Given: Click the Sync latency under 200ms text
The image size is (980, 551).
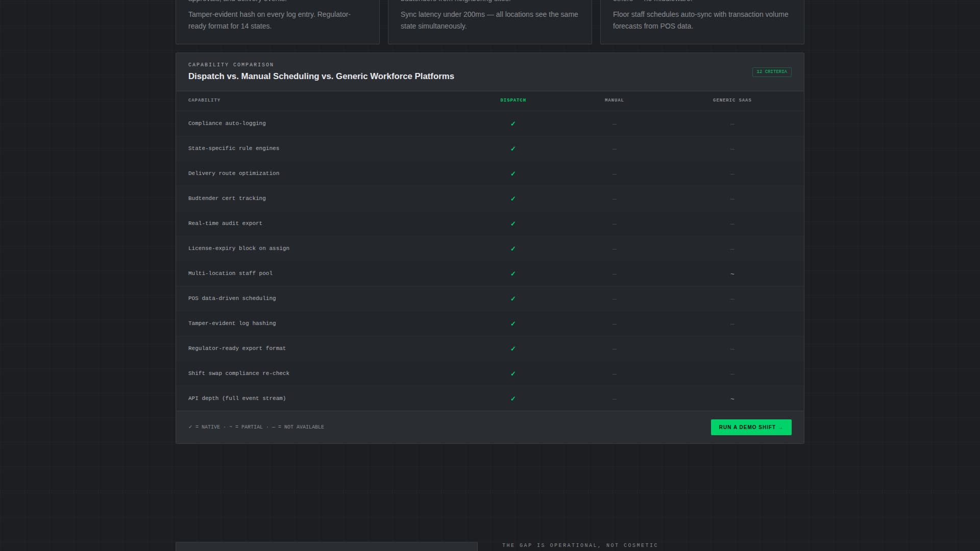Looking at the screenshot, I should pyautogui.click(x=489, y=20).
